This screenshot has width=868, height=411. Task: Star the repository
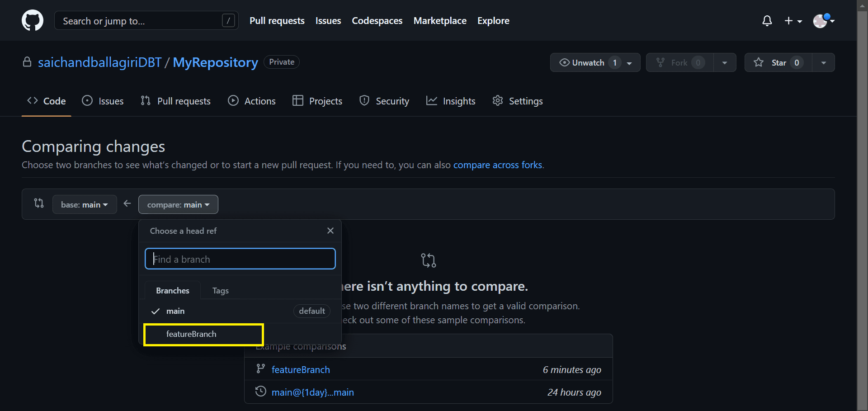click(778, 62)
